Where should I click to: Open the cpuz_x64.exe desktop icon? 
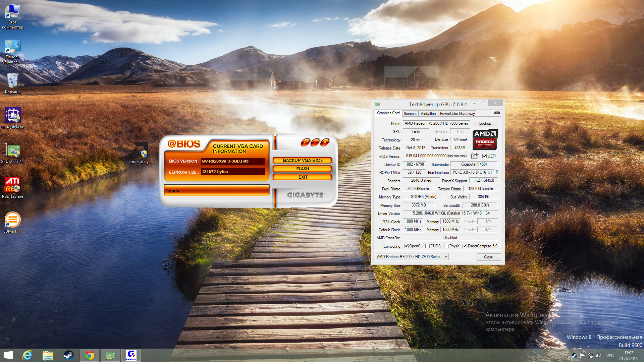13,116
